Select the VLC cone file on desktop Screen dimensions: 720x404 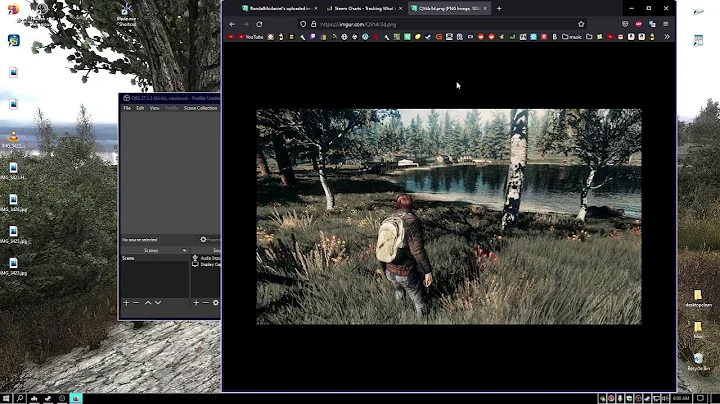pos(13,139)
